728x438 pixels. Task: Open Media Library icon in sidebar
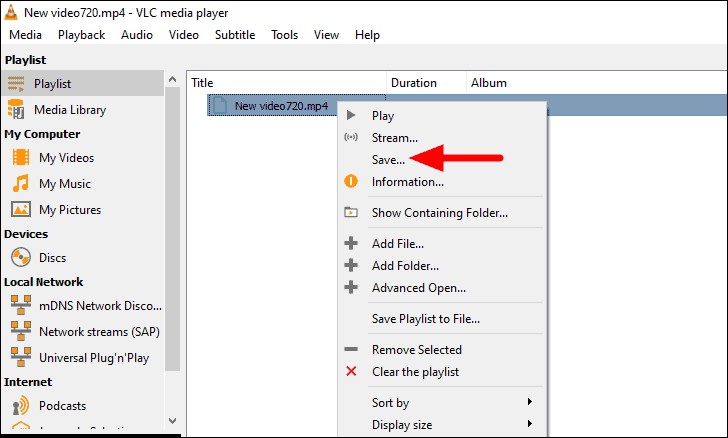[x=16, y=110]
